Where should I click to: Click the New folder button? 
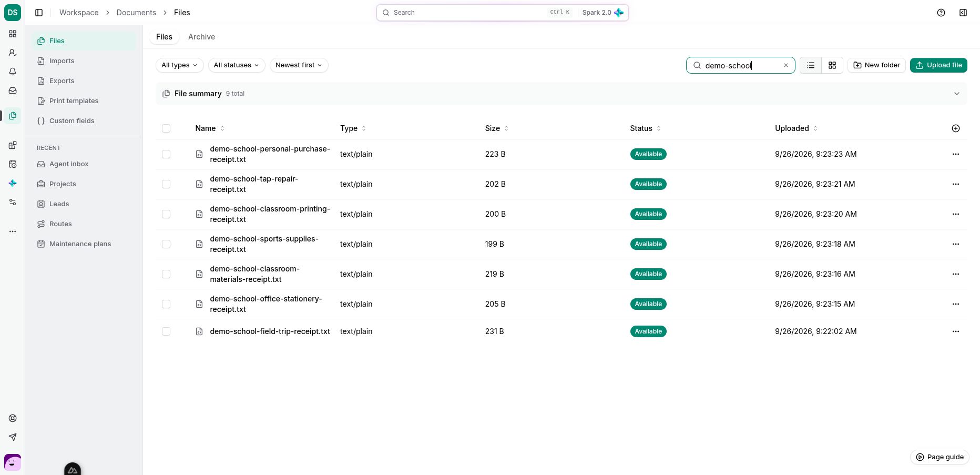coord(876,65)
